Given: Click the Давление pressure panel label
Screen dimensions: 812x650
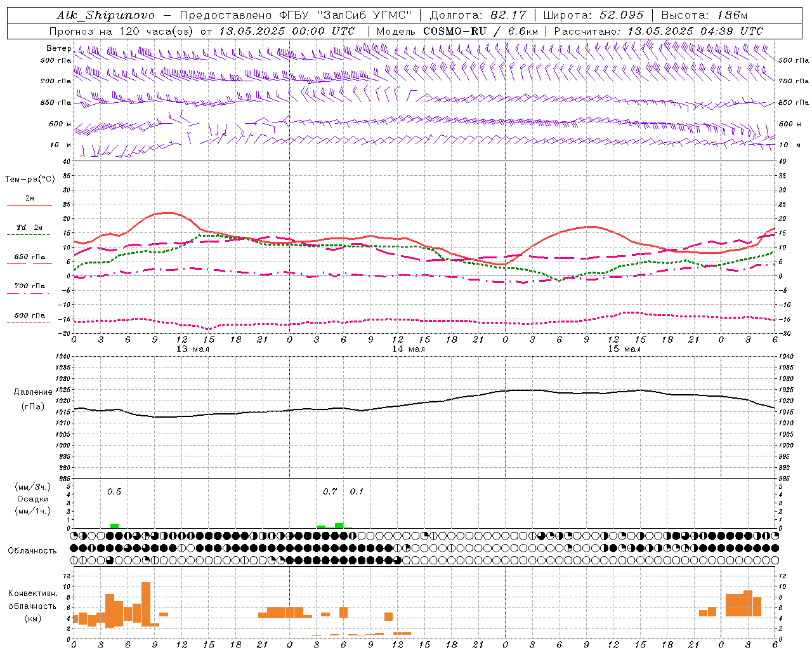Looking at the screenshot, I should (33, 392).
